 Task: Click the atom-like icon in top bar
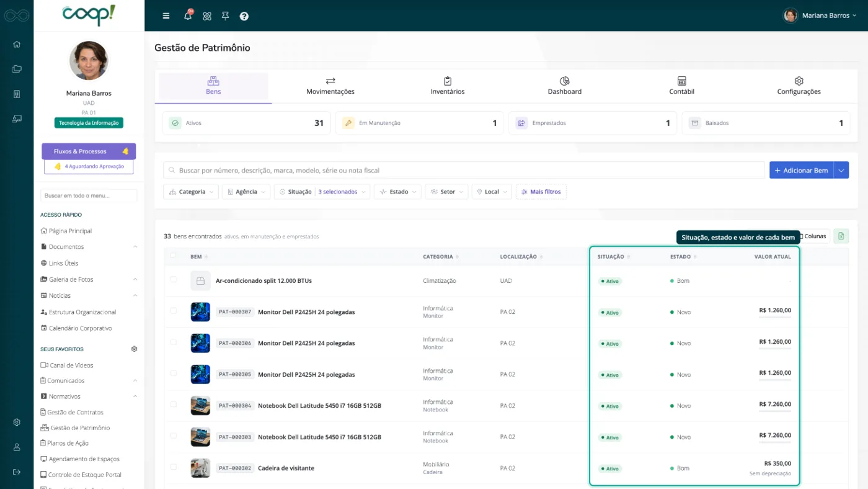(207, 16)
